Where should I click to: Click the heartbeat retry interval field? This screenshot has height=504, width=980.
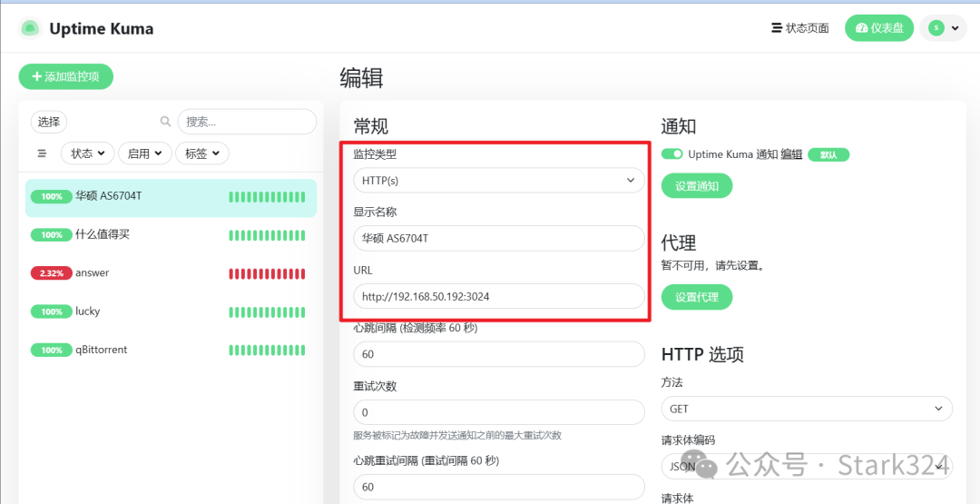pyautogui.click(x=499, y=487)
